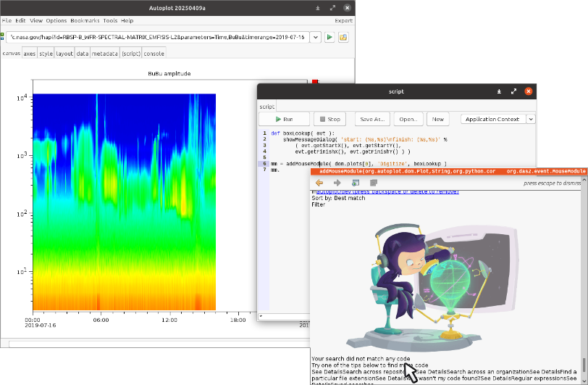This screenshot has width=588, height=385.
Task: Click the Open... button
Action: [x=408, y=119]
